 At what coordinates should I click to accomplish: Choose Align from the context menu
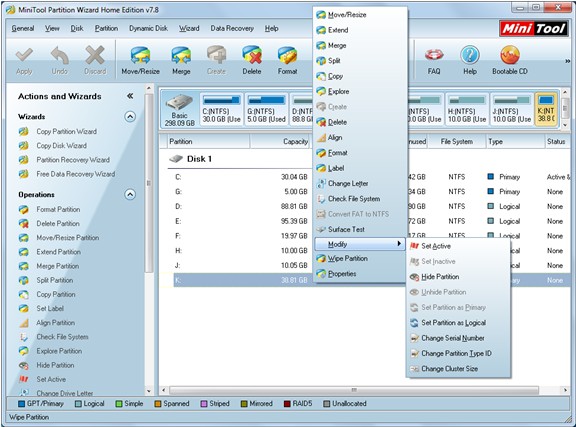360,137
